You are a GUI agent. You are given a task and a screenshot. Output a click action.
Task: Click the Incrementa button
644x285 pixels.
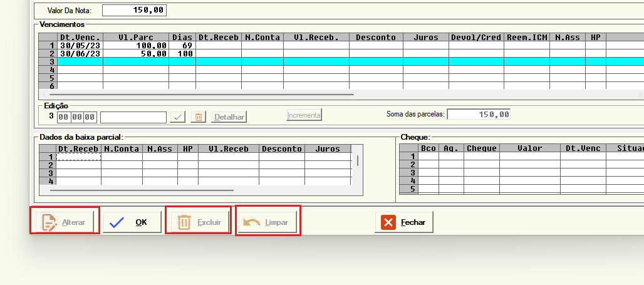[304, 115]
